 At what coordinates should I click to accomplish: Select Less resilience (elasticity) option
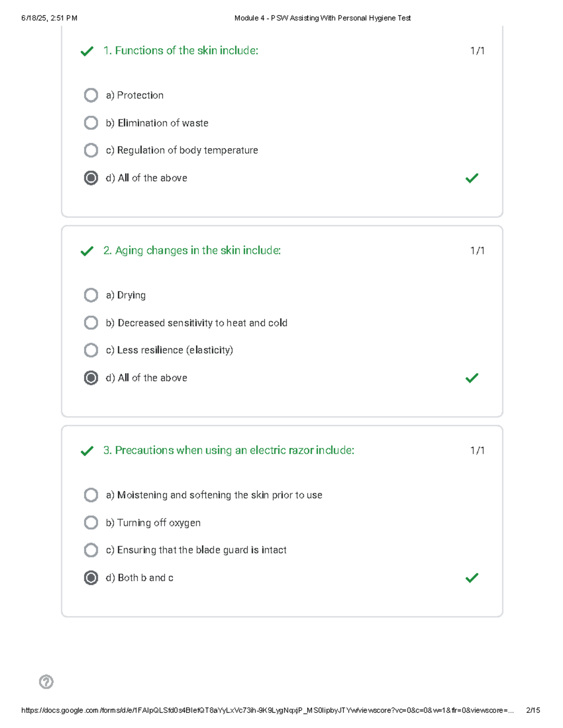(x=91, y=350)
